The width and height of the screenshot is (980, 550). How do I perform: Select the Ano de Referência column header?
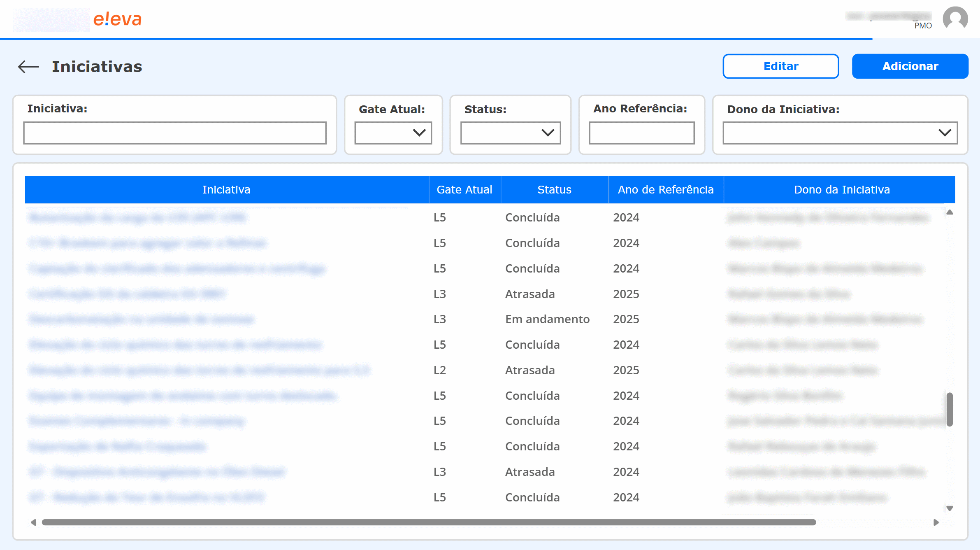[x=666, y=189]
